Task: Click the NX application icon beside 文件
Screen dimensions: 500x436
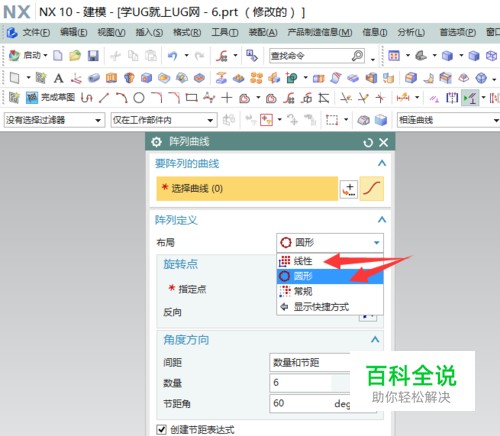Action: pos(12,32)
